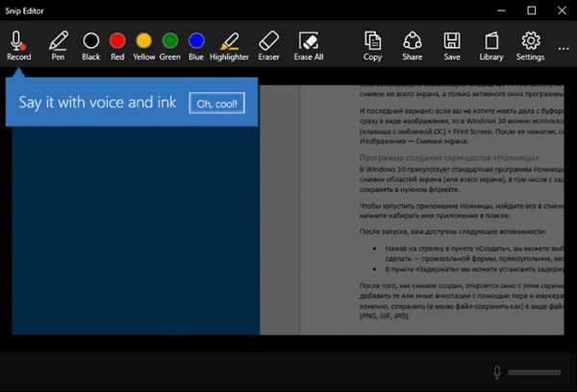The image size is (577, 392).
Task: Open the snip Library
Action: [490, 44]
